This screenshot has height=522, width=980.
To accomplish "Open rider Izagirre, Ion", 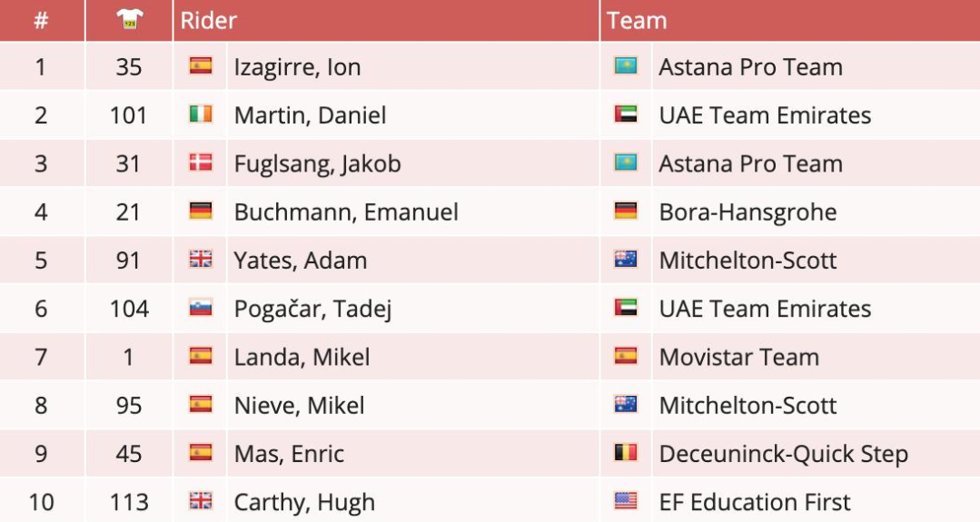I will tap(298, 67).
